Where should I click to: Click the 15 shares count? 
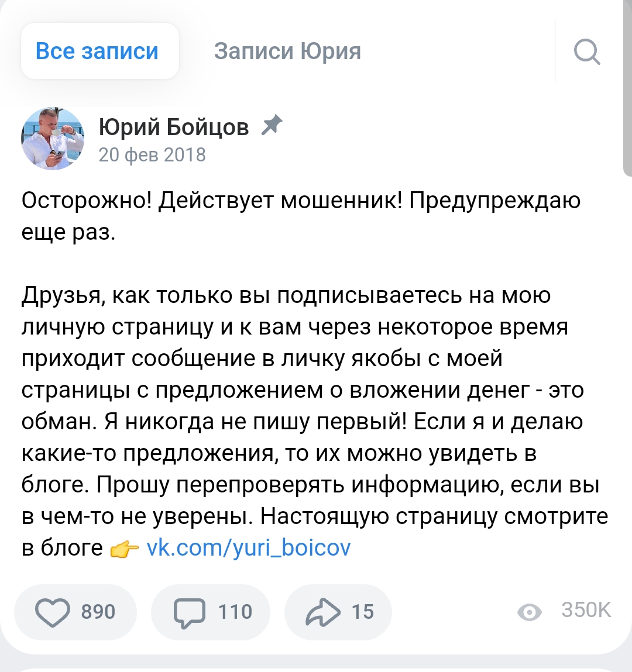point(363,612)
